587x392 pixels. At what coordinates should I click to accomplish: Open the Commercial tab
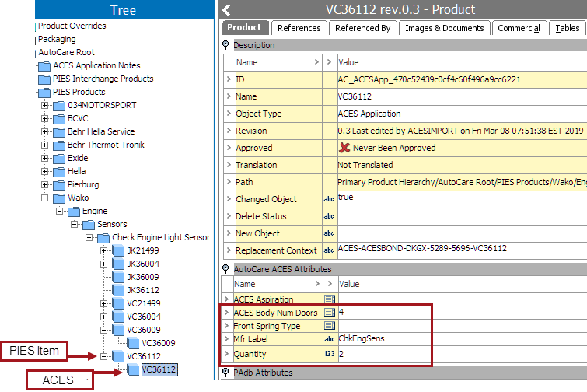tap(519, 28)
